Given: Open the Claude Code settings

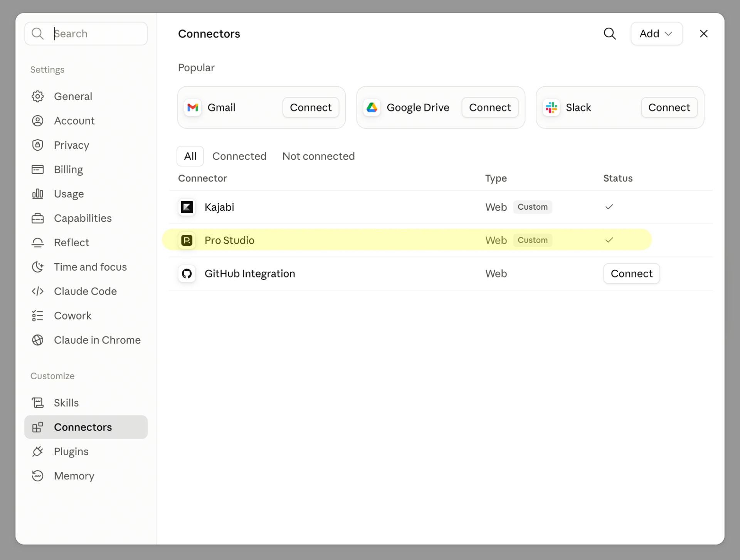Looking at the screenshot, I should 86,291.
